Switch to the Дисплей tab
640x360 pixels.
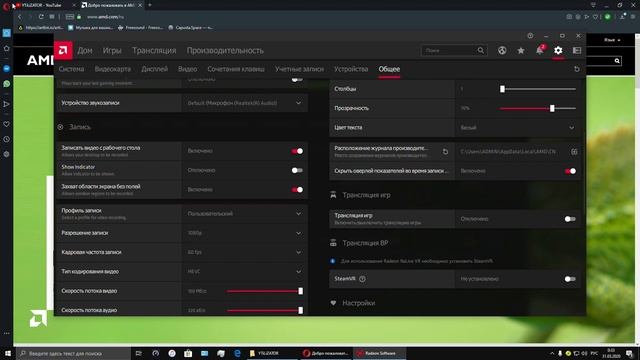pos(155,69)
